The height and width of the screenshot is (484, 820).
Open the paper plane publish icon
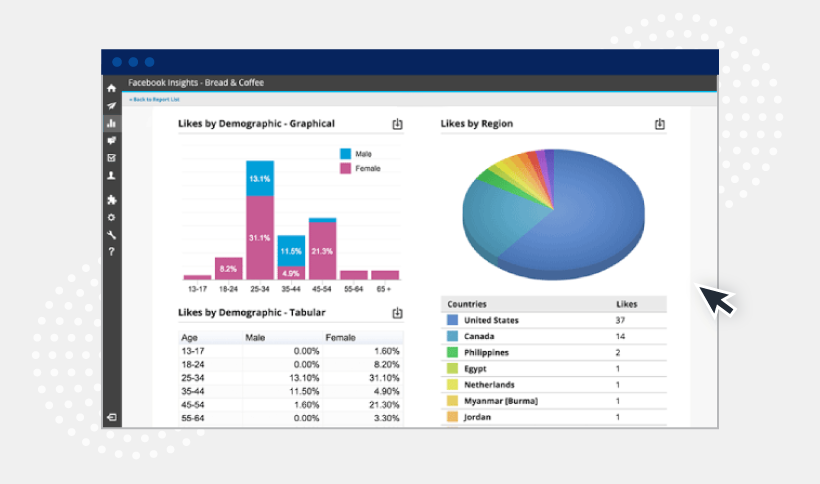(111, 106)
